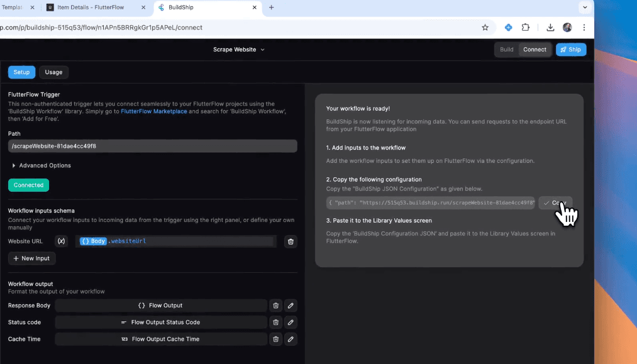Click the 'Workflow output' heading

pos(30,284)
